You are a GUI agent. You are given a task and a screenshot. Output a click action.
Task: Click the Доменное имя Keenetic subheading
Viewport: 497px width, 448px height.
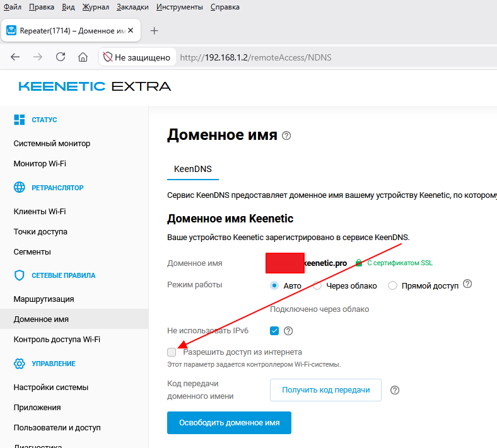(230, 219)
